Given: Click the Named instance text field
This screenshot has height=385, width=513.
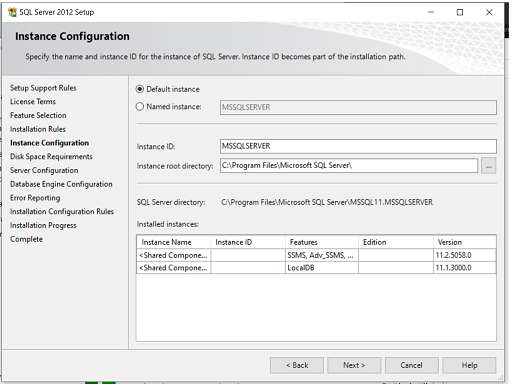Looking at the screenshot, I should coord(358,107).
